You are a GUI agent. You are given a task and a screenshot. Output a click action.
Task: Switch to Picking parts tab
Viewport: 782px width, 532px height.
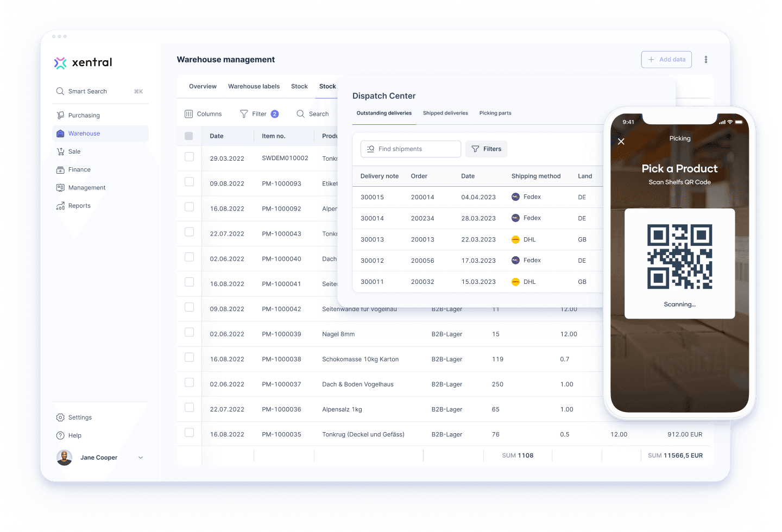coord(495,113)
